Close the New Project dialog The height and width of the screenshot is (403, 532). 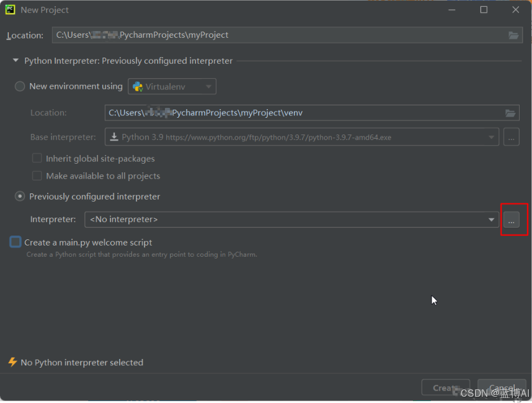515,10
